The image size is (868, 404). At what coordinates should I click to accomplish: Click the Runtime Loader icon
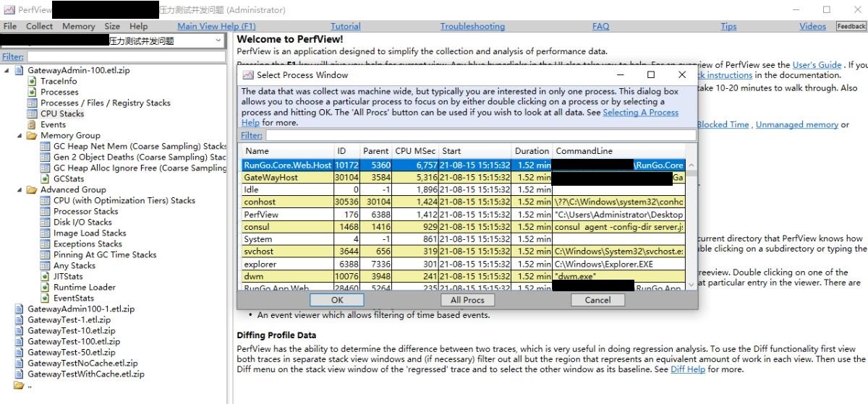46,287
